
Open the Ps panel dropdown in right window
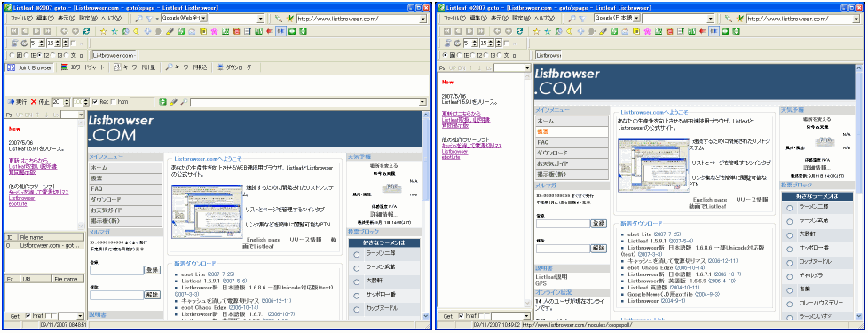[527, 67]
